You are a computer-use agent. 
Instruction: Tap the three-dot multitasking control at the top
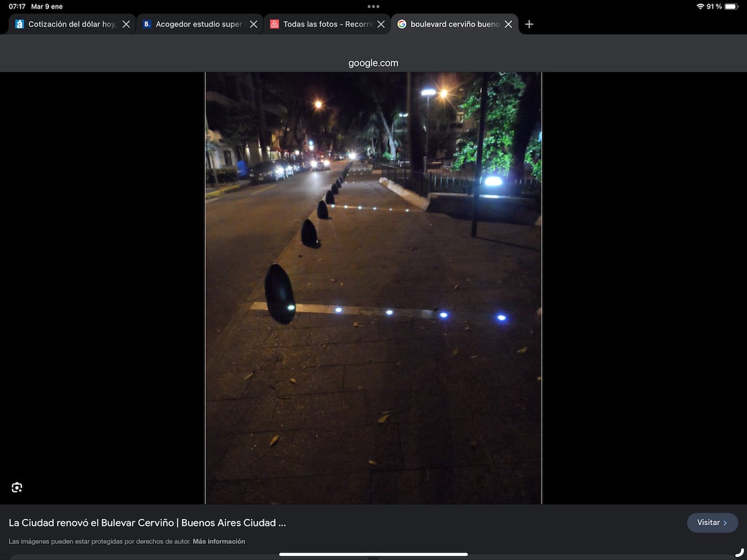[374, 7]
